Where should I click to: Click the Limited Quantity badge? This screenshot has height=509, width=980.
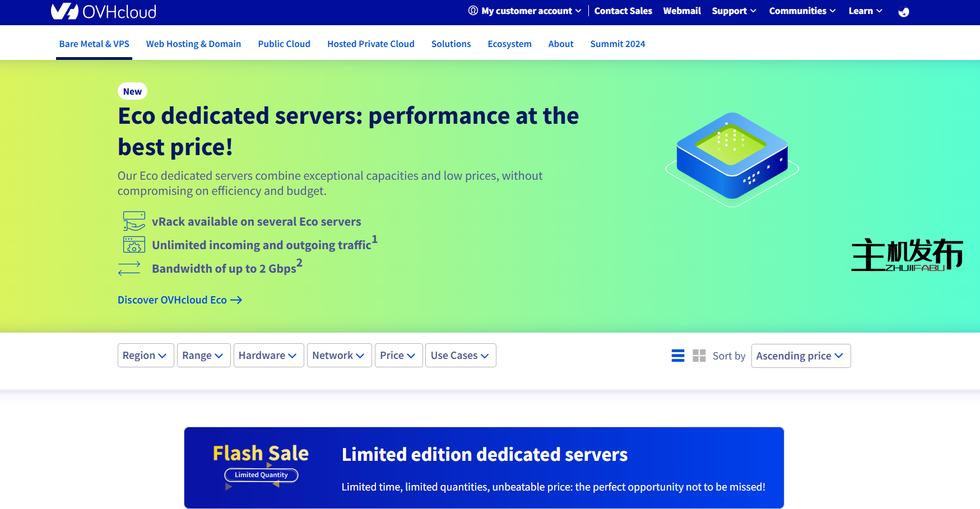261,475
